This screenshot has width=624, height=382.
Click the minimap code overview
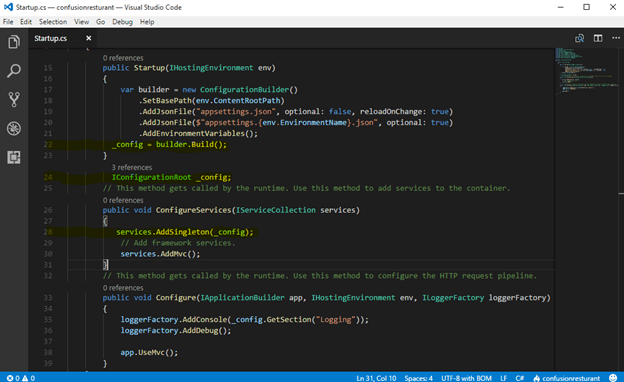(x=587, y=72)
